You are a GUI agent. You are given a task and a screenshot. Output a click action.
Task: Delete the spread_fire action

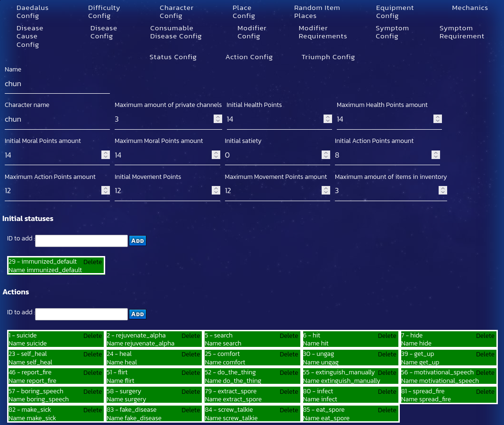pyautogui.click(x=485, y=391)
